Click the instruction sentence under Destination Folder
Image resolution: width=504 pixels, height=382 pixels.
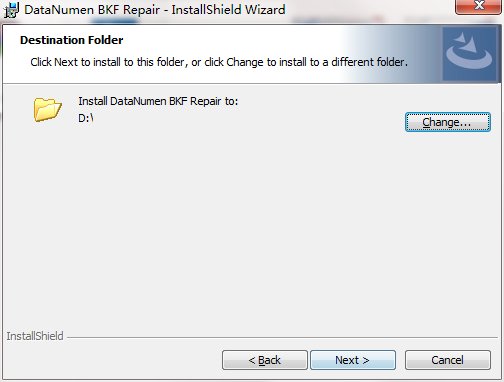219,62
